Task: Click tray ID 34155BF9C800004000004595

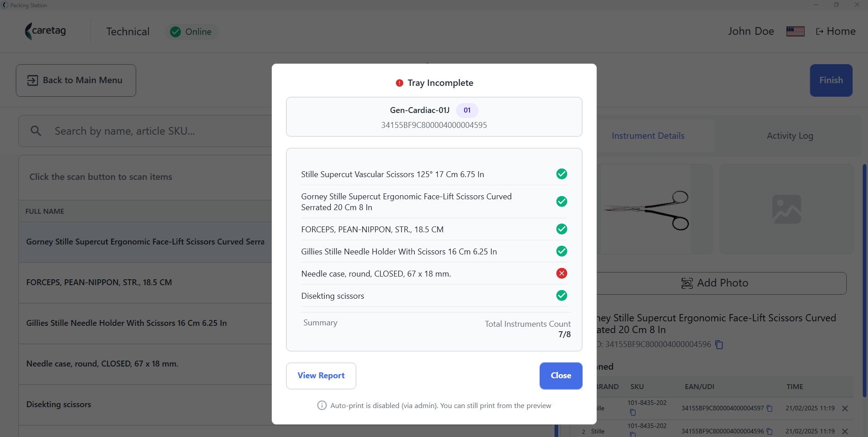Action: pyautogui.click(x=434, y=125)
